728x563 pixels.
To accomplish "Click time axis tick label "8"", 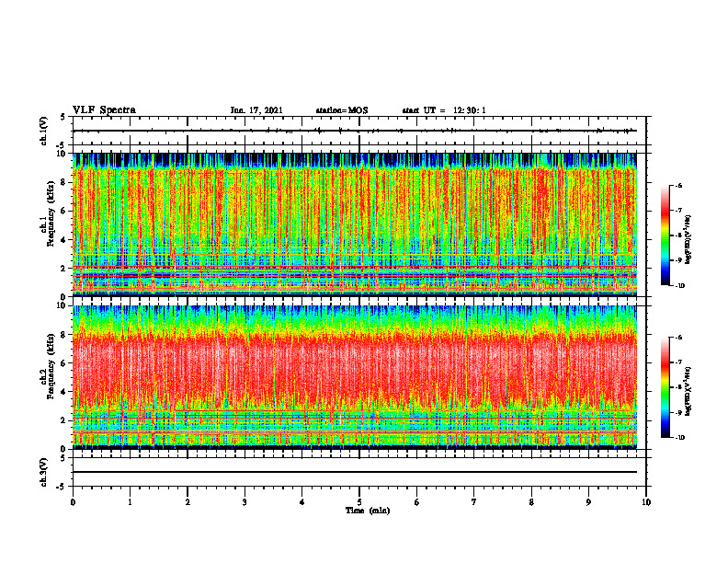I will 531,502.
